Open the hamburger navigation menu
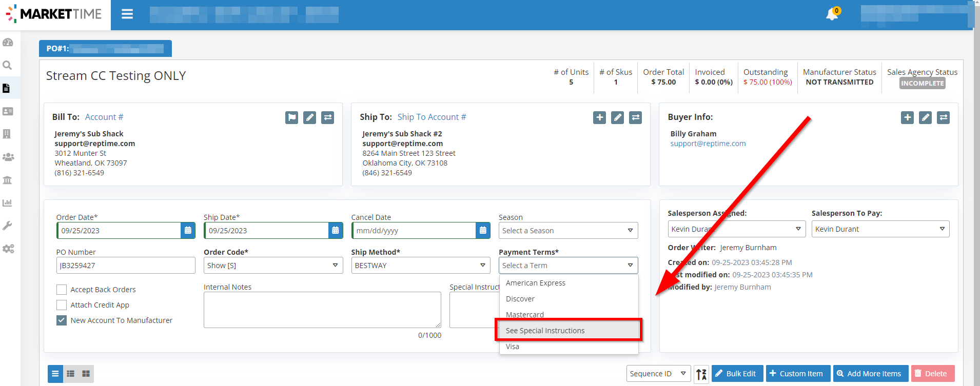Viewport: 980px width, 386px height. pyautogui.click(x=127, y=14)
